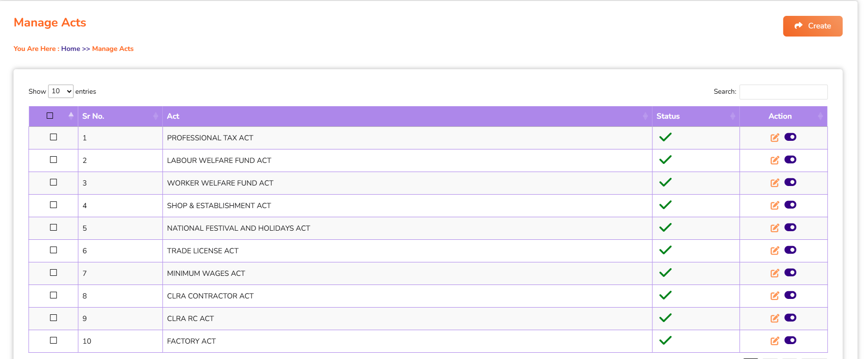Tick the checkbox for CLRA CONTRACTOR ACT row
This screenshot has height=359, width=868.
click(53, 295)
